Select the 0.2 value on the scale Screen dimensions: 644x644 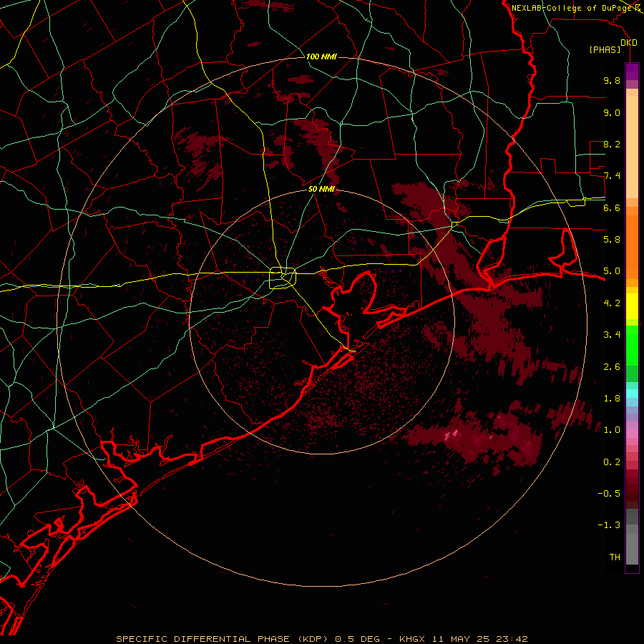(x=612, y=462)
